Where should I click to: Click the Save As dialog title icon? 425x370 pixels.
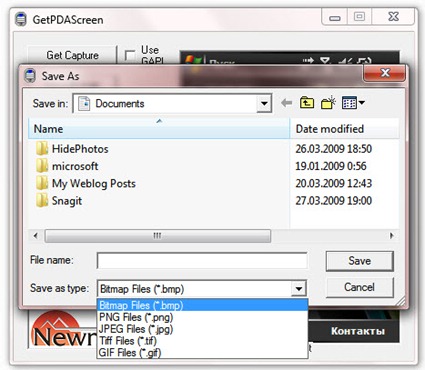click(30, 76)
